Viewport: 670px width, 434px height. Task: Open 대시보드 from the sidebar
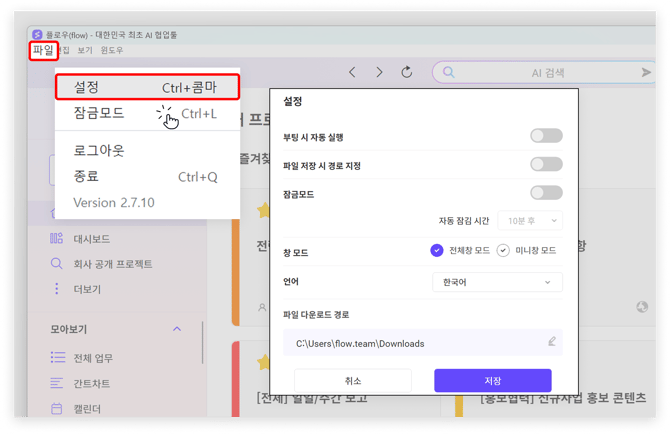tap(92, 239)
